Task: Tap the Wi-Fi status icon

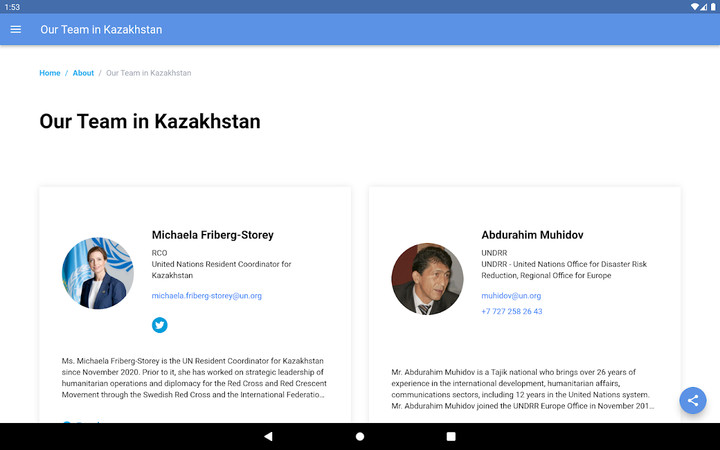Action: click(x=695, y=7)
